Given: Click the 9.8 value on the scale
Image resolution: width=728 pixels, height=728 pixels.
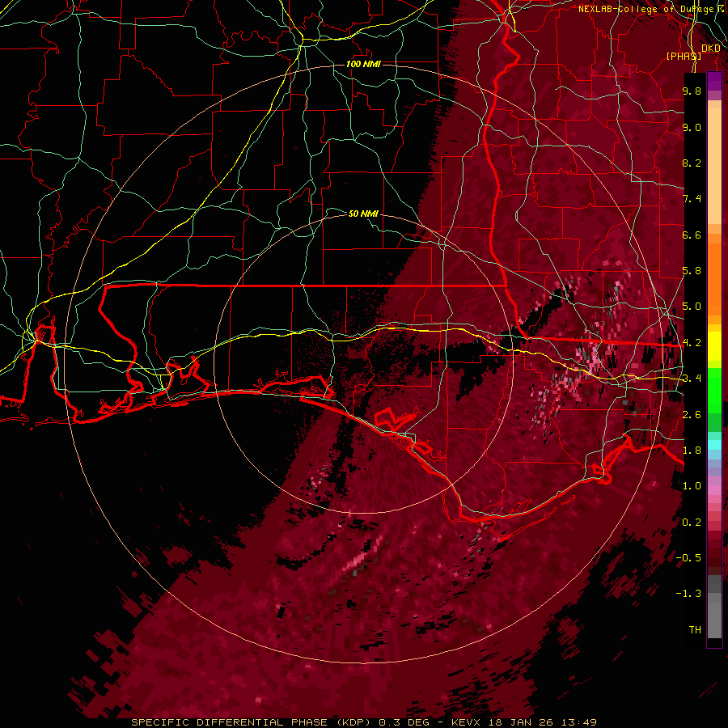Looking at the screenshot, I should coord(692,91).
